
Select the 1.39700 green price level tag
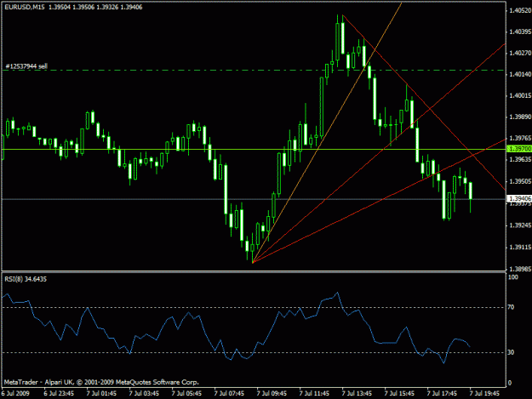point(519,149)
